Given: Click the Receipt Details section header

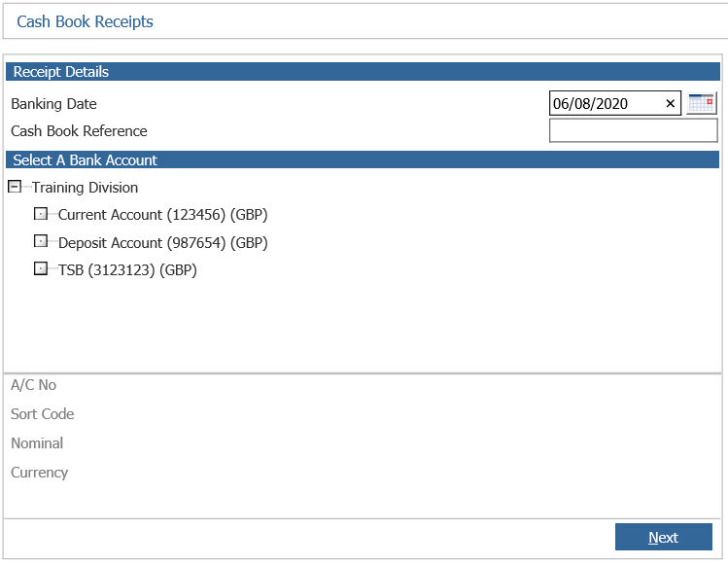Looking at the screenshot, I should coord(363,72).
